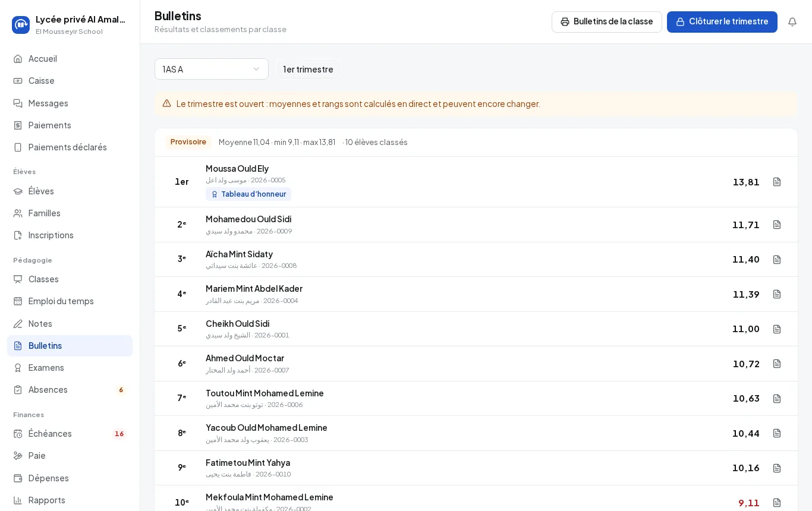
Task: Click the Bulletins de la classe button
Action: click(607, 22)
